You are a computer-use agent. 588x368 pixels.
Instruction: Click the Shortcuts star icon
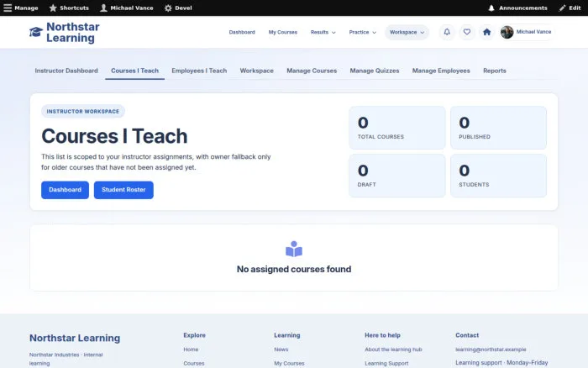(x=53, y=8)
